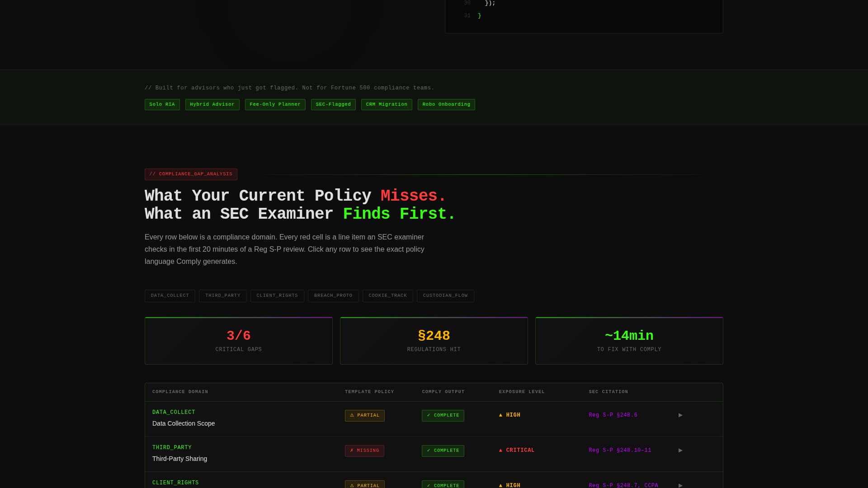Open the Reg S-P §248.6 citation

(613, 415)
